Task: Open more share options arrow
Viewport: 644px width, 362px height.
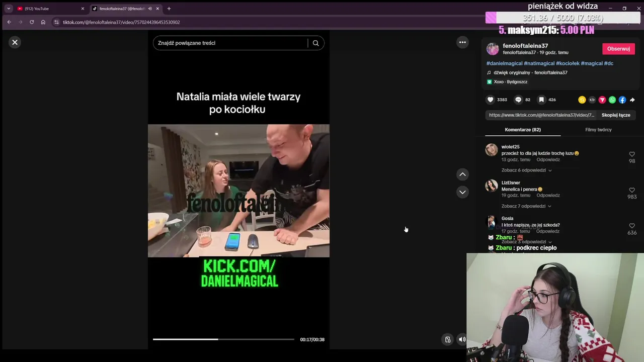Action: coord(632,100)
